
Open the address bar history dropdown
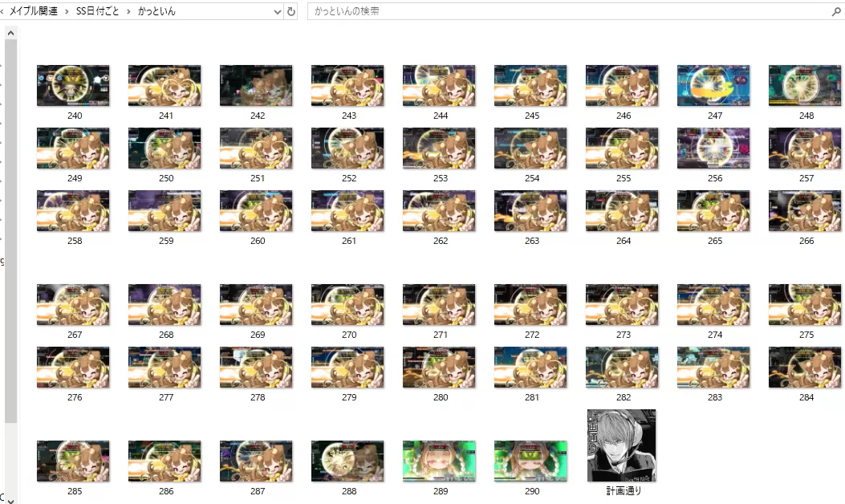pyautogui.click(x=278, y=11)
